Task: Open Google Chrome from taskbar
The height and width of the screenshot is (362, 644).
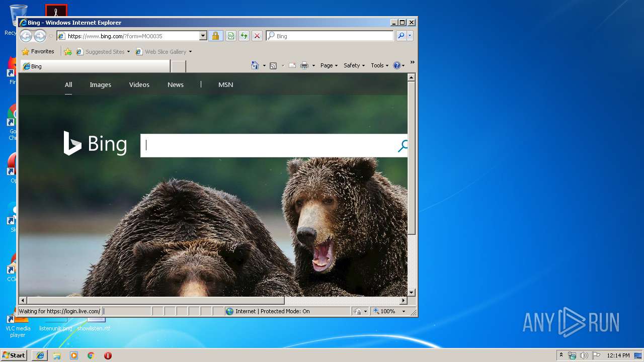Action: tap(91, 355)
